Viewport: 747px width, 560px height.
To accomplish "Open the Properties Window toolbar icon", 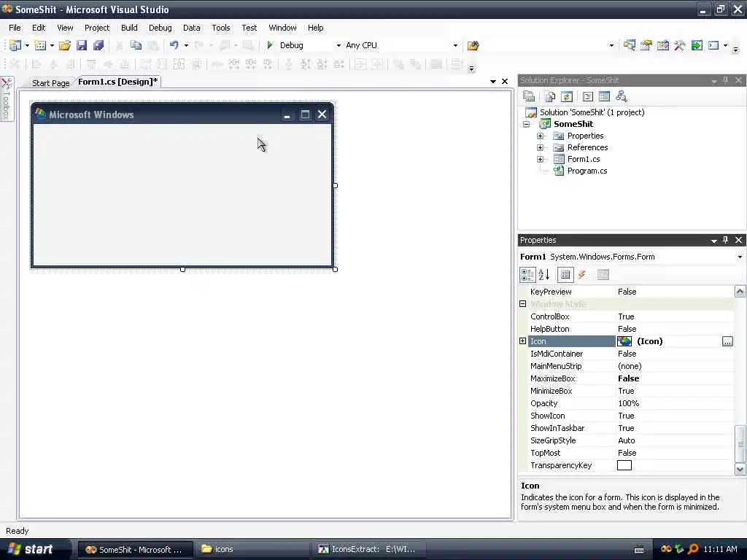I will pos(646,45).
